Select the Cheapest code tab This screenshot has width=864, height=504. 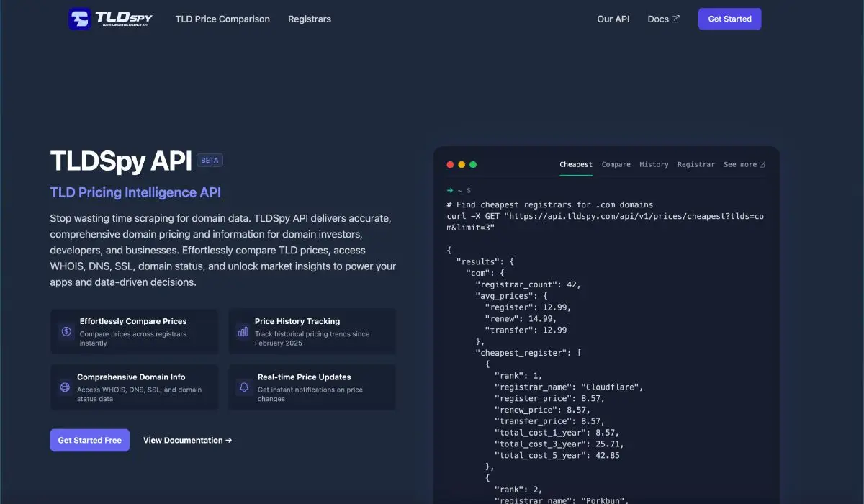(x=576, y=165)
